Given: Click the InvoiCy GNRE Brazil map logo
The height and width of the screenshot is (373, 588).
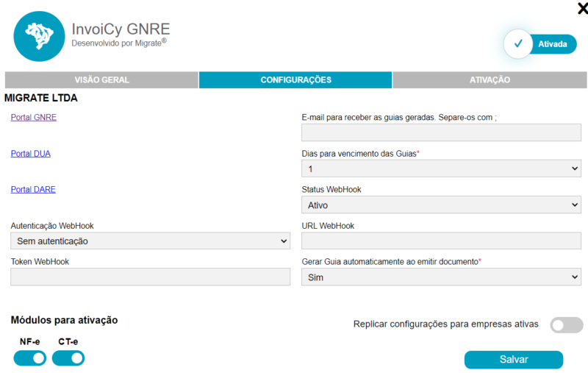Looking at the screenshot, I should click(x=40, y=35).
